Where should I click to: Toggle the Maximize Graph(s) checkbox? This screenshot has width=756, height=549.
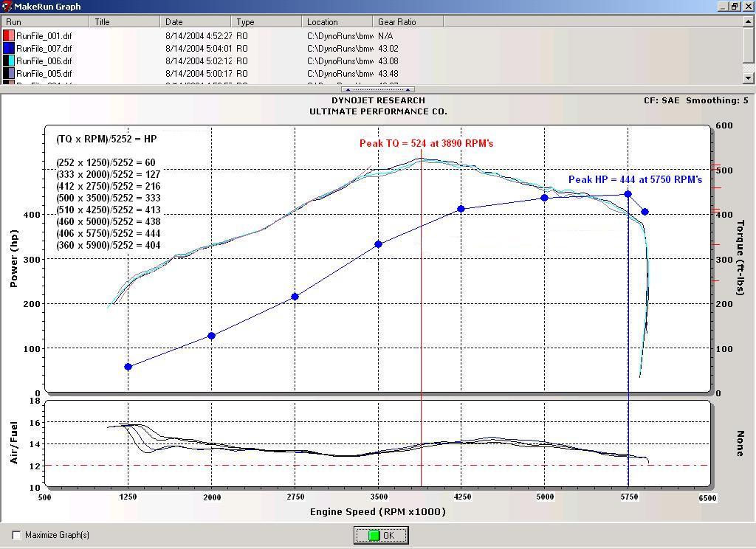pyautogui.click(x=16, y=535)
